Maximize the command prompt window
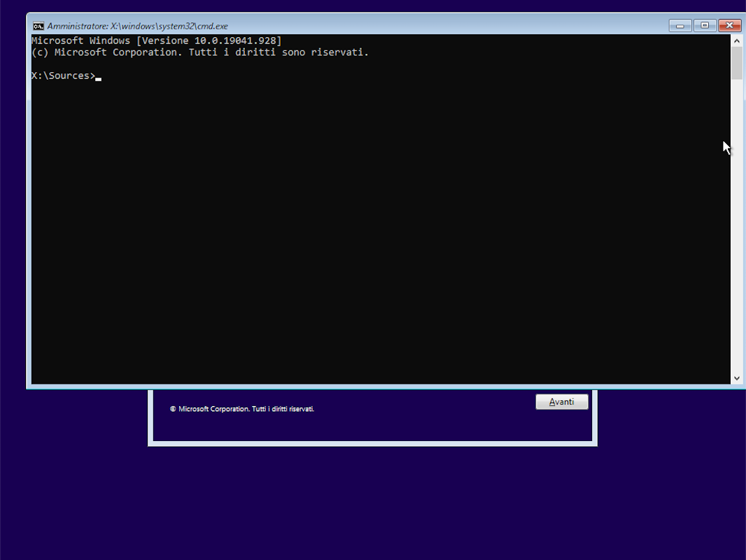 pos(705,26)
